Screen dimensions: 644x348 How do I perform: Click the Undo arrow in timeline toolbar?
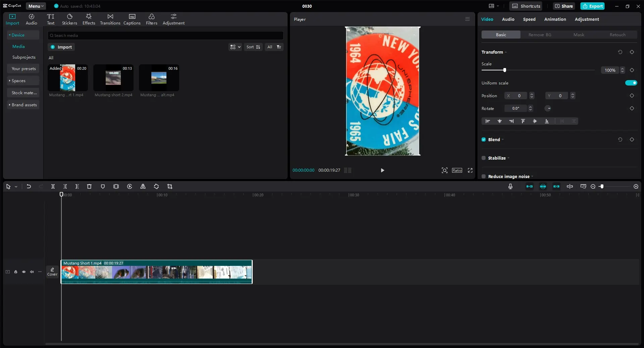tap(29, 186)
